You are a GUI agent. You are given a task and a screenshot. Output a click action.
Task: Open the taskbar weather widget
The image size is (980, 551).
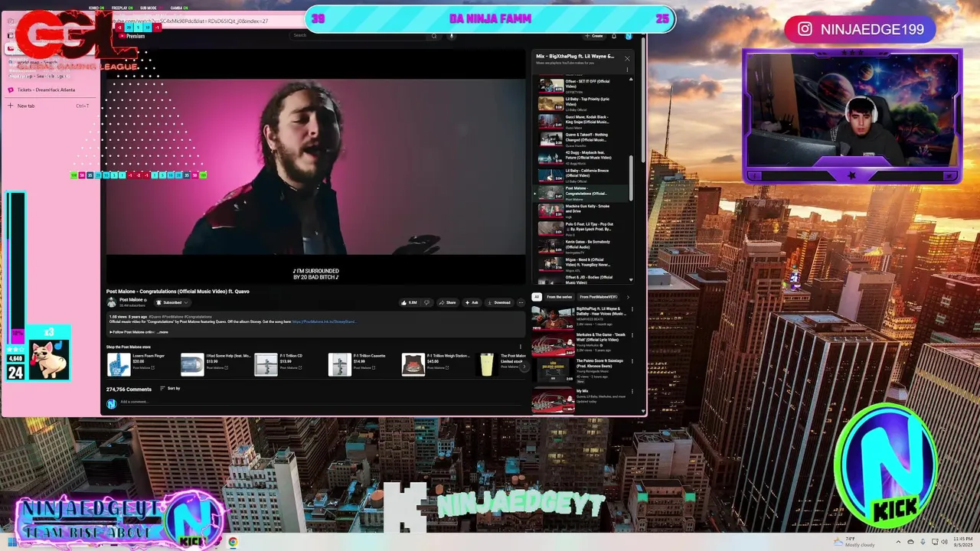[854, 542]
